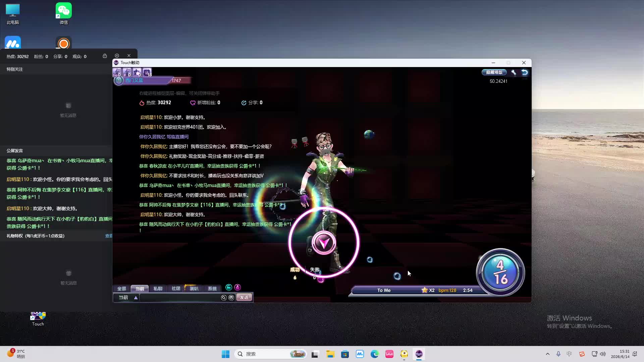Viewport: 644px width, 362px height.
Task: Click the 隐藏场景 hide scene button
Action: [494, 72]
